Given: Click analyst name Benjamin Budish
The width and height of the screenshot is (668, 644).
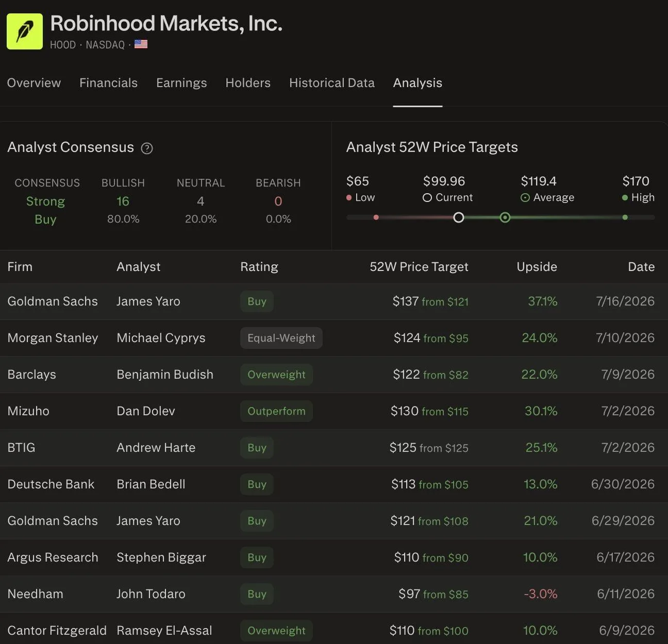Looking at the screenshot, I should [165, 375].
